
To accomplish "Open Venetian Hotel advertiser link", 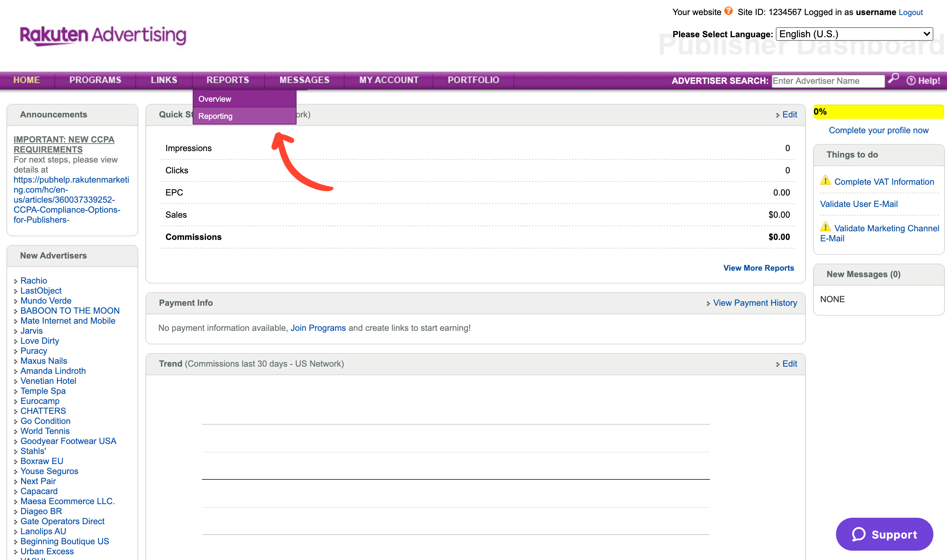I will tap(48, 381).
